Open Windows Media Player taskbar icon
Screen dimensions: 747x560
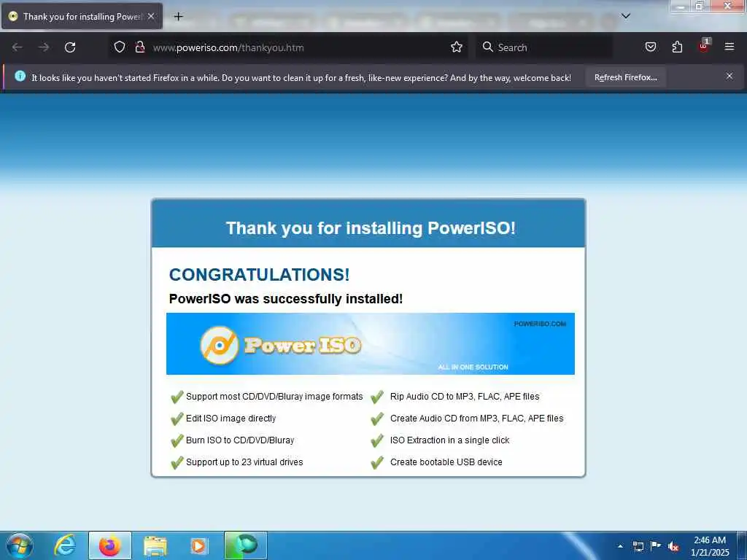point(198,545)
